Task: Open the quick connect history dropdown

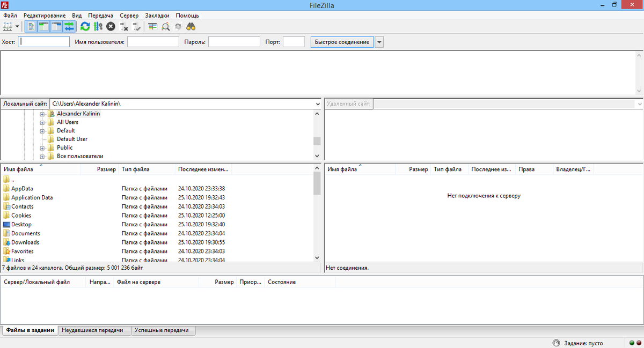Action: pyautogui.click(x=379, y=42)
